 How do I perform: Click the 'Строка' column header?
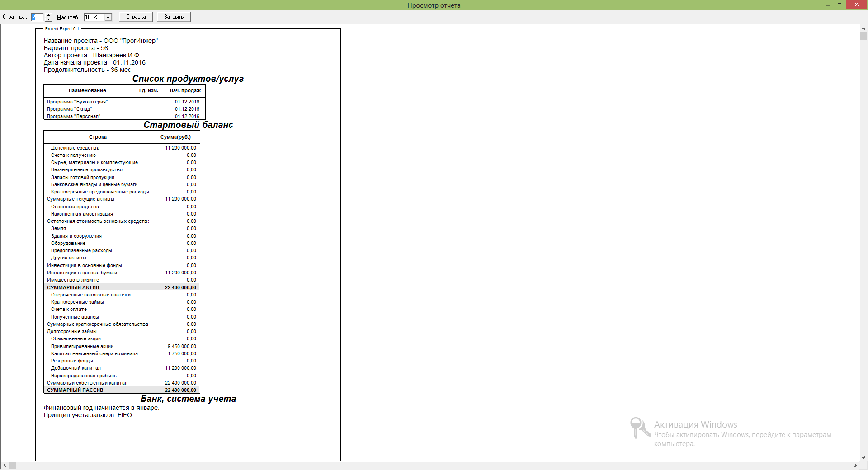pyautogui.click(x=98, y=137)
